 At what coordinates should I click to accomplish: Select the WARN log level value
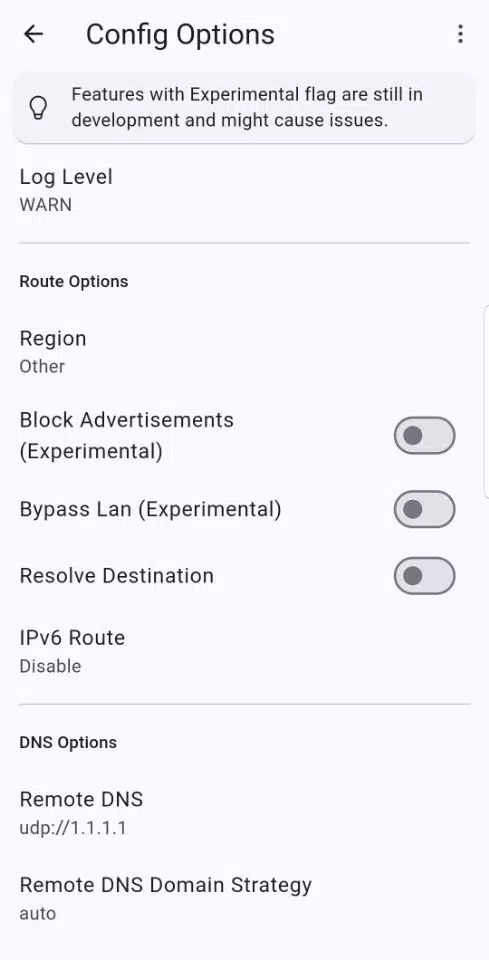(45, 204)
